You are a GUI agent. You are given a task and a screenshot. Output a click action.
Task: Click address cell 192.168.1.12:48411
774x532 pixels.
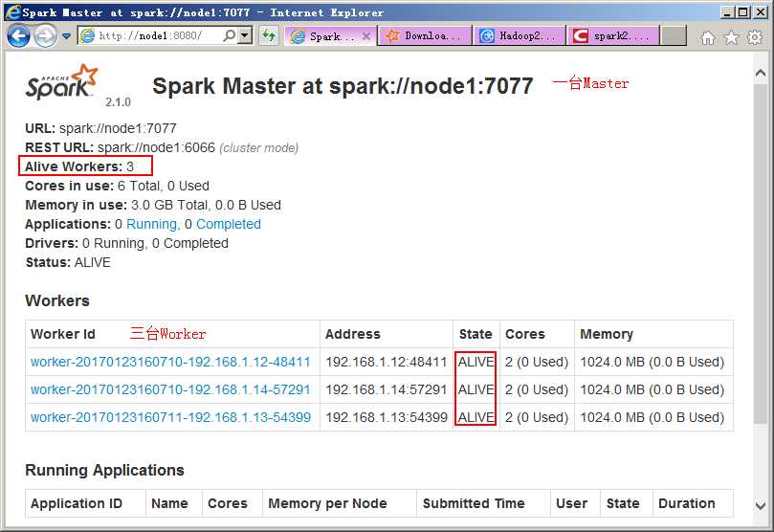pos(386,362)
